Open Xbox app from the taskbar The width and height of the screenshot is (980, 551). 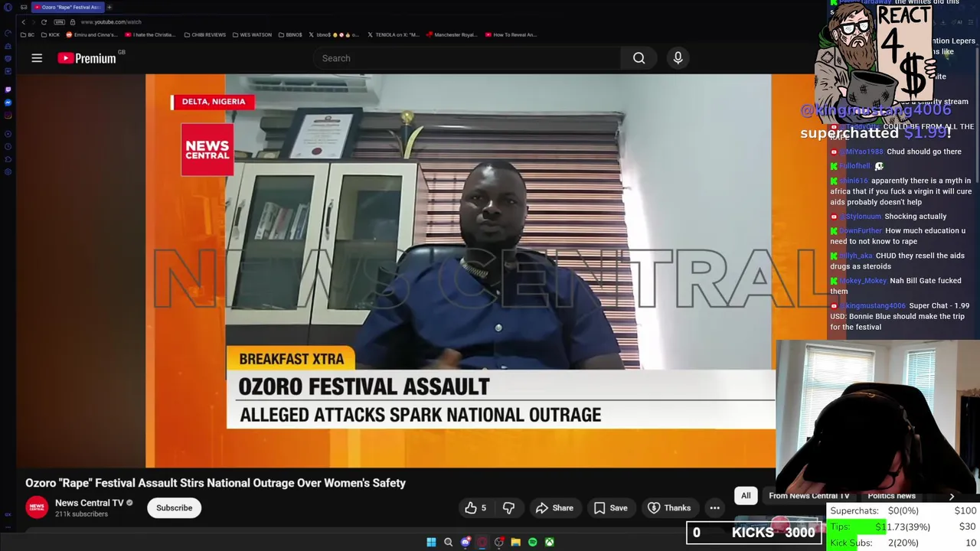coord(549,542)
